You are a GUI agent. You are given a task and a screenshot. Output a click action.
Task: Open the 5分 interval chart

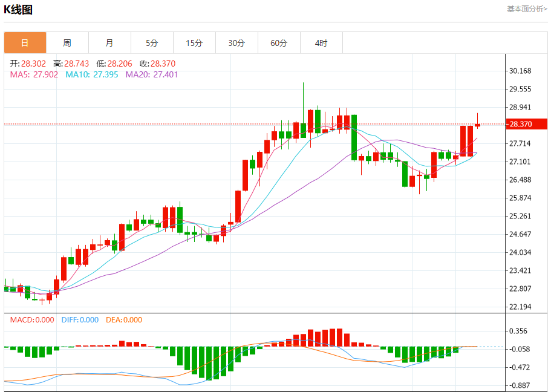[x=152, y=43]
